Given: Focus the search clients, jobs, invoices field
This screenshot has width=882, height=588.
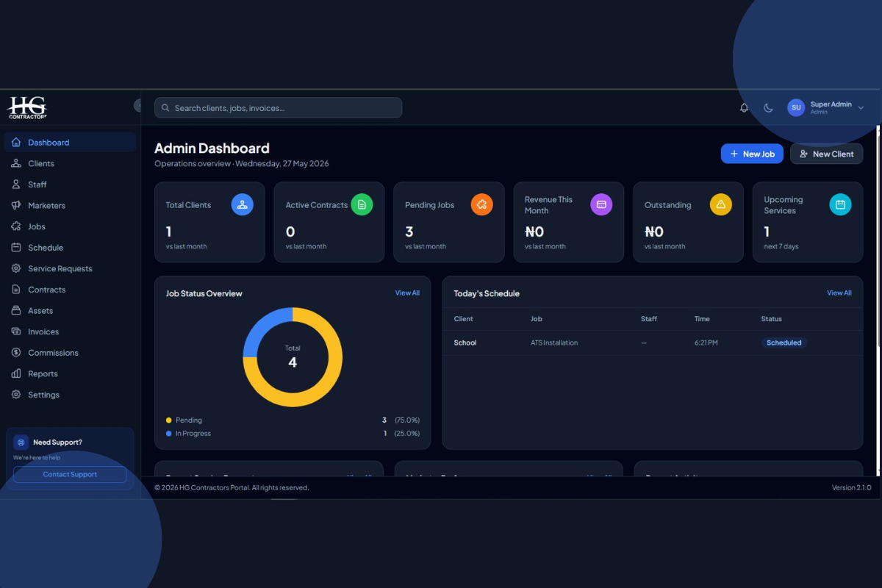Looking at the screenshot, I should point(278,108).
